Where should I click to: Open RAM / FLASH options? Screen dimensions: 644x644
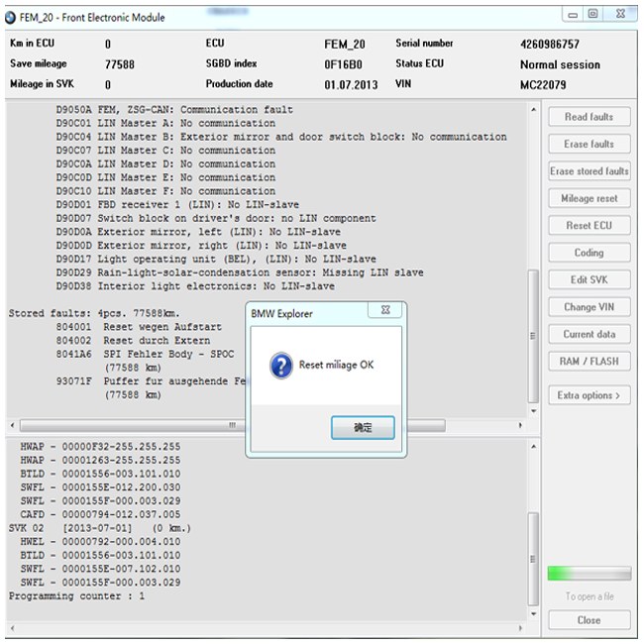click(590, 362)
